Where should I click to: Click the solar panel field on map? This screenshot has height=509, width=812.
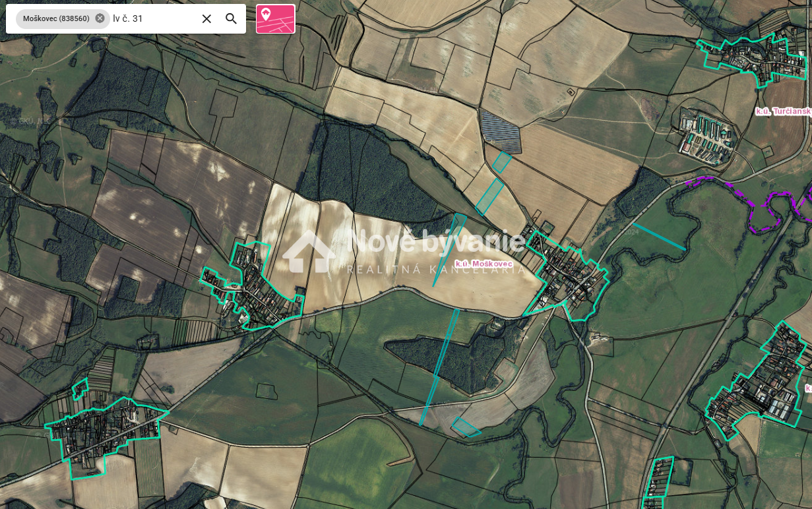pos(500,131)
